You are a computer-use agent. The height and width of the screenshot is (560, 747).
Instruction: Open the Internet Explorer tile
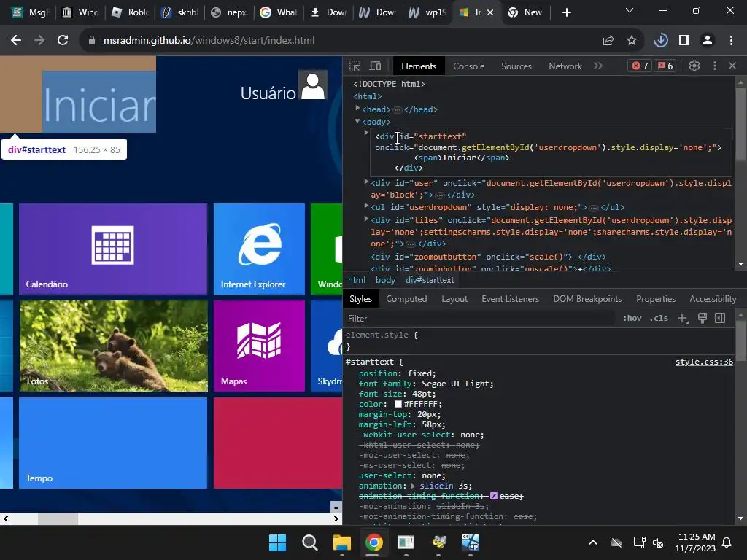pos(259,249)
